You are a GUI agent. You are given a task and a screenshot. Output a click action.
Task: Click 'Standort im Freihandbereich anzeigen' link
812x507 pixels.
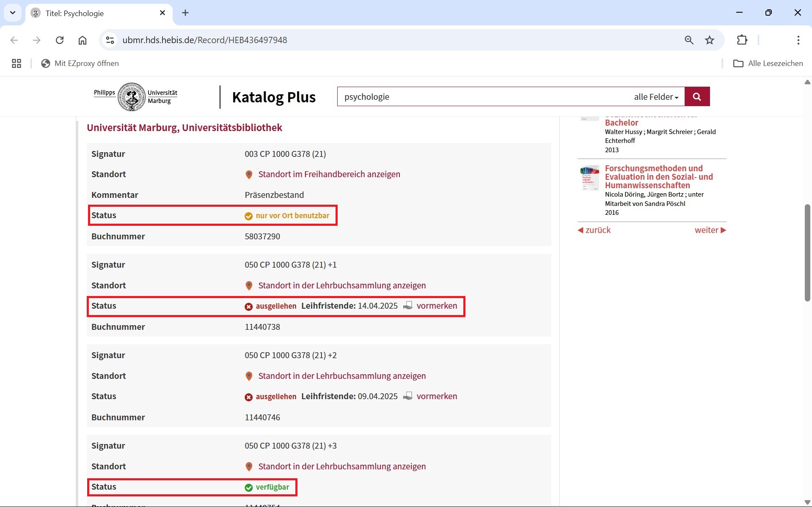tap(329, 174)
